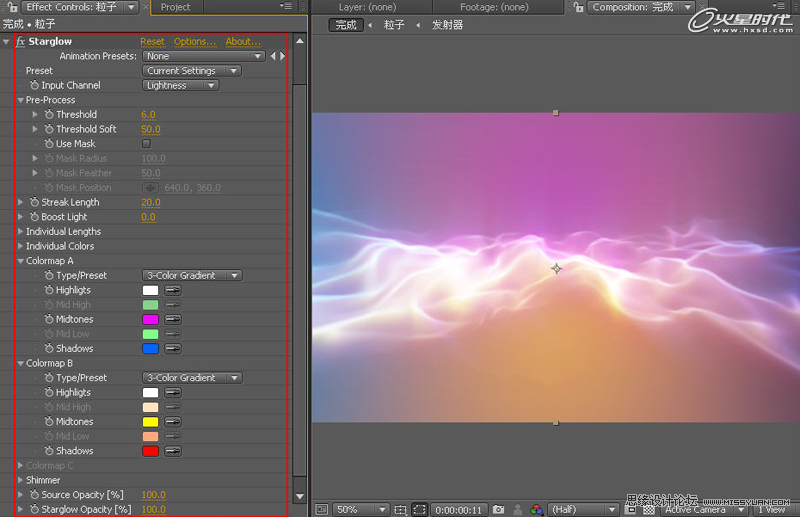Open Starglow Options link
This screenshot has height=517, width=800.
194,42
